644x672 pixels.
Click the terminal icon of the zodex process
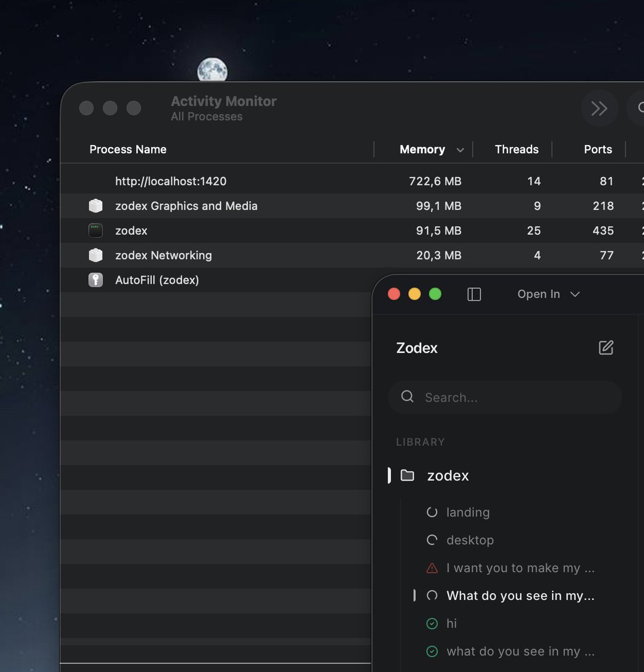96,231
